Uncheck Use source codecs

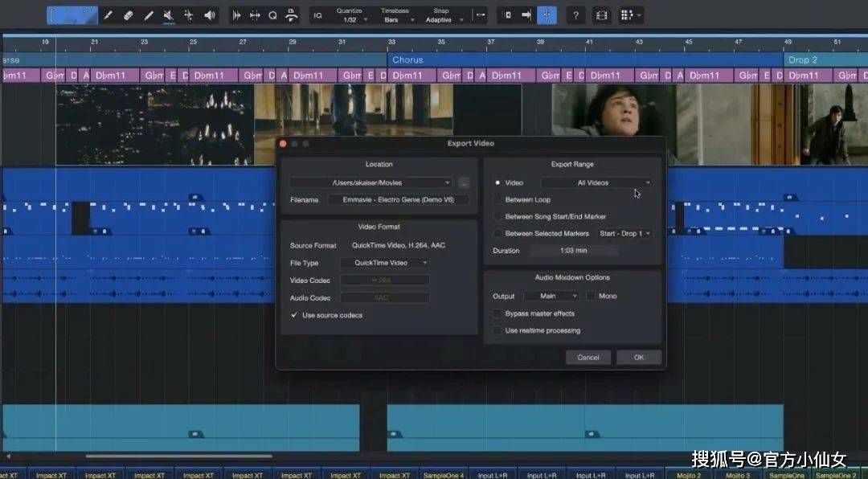294,315
